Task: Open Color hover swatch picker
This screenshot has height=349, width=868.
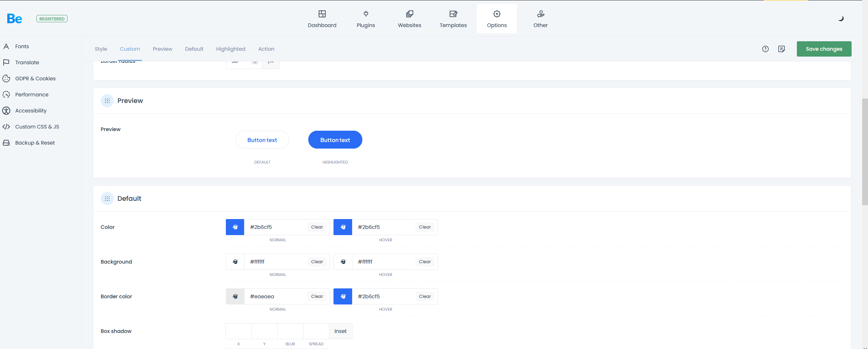Action: pyautogui.click(x=343, y=227)
